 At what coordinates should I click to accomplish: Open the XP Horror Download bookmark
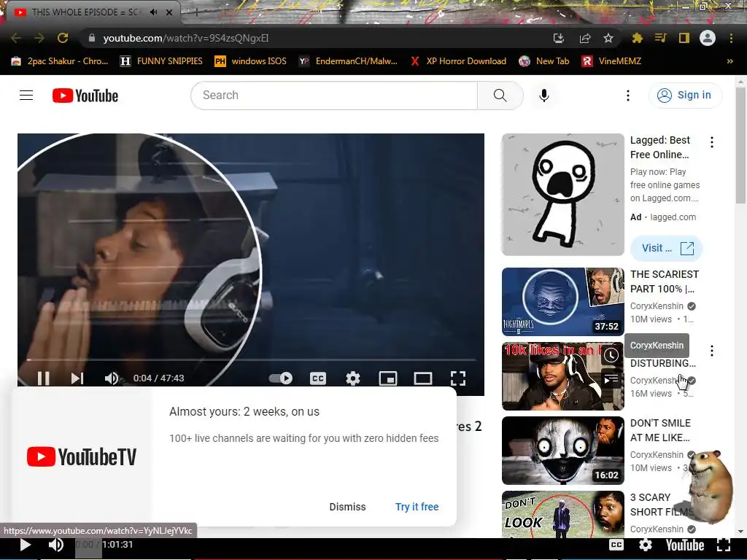click(x=458, y=61)
